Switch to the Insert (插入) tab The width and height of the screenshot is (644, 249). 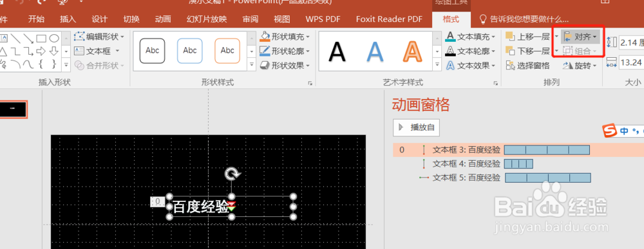point(68,19)
